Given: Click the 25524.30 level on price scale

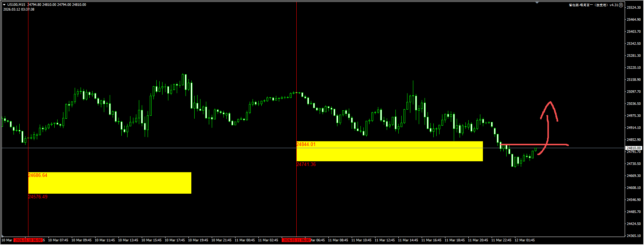Looking at the screenshot, I should (x=633, y=8).
